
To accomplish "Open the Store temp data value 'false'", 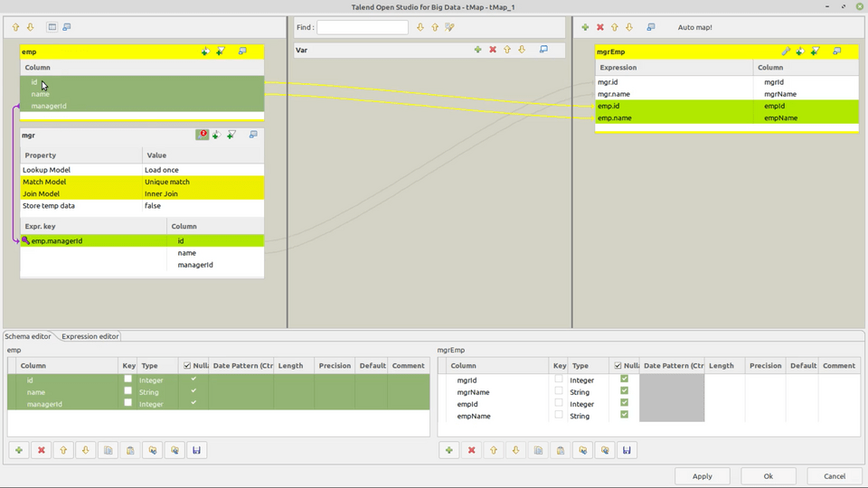I will pos(203,205).
